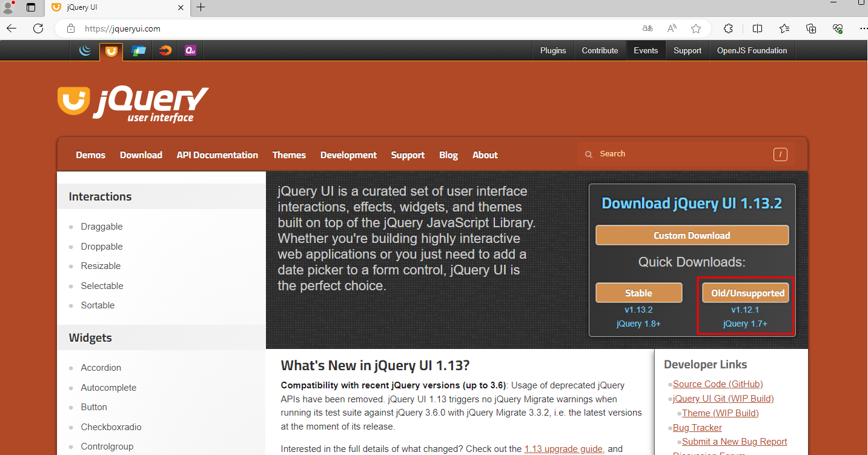
Task: Open Support in the top dark bar
Action: coord(687,51)
